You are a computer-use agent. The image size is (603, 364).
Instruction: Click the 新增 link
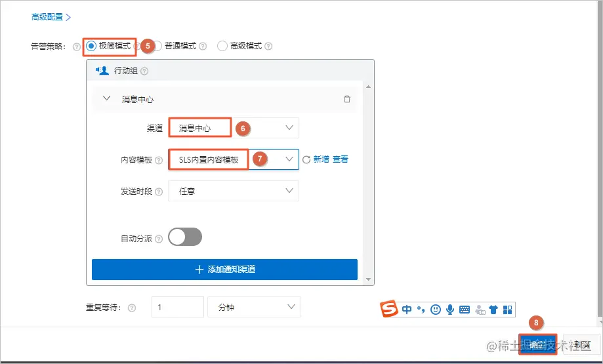click(321, 159)
